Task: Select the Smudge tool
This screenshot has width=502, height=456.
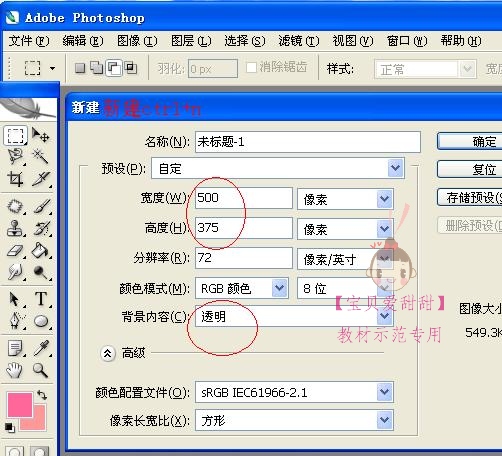Action: [x=15, y=272]
